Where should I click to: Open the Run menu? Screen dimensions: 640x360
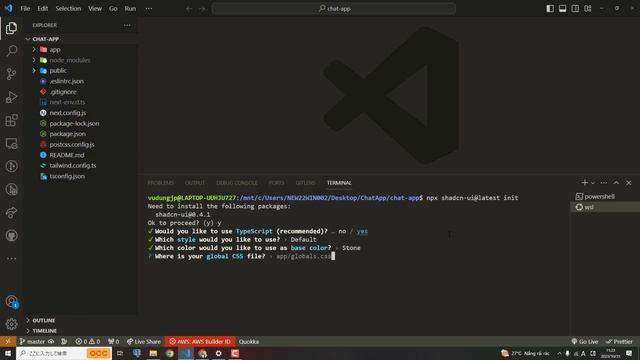click(x=130, y=9)
